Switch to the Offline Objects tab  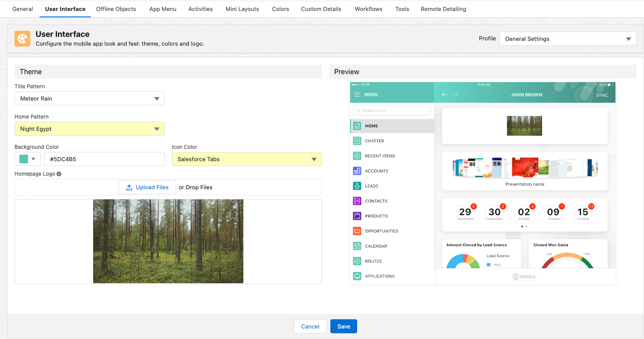coord(116,9)
